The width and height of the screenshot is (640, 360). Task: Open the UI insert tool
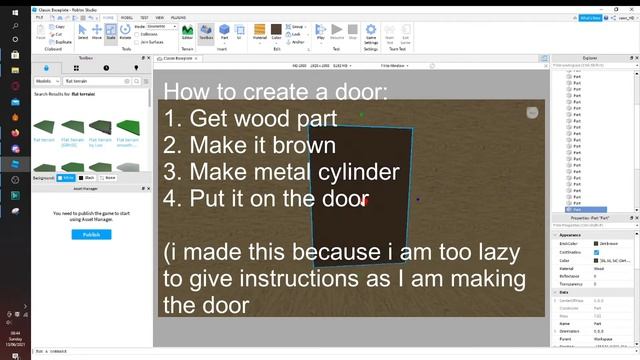click(240, 32)
